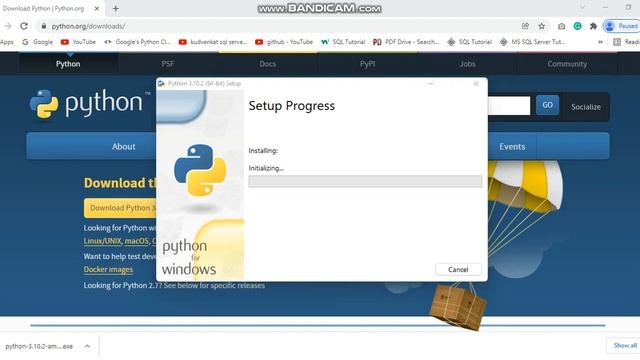Image resolution: width=640 pixels, height=360 pixels.
Task: Click Show all downloads
Action: 624,345
